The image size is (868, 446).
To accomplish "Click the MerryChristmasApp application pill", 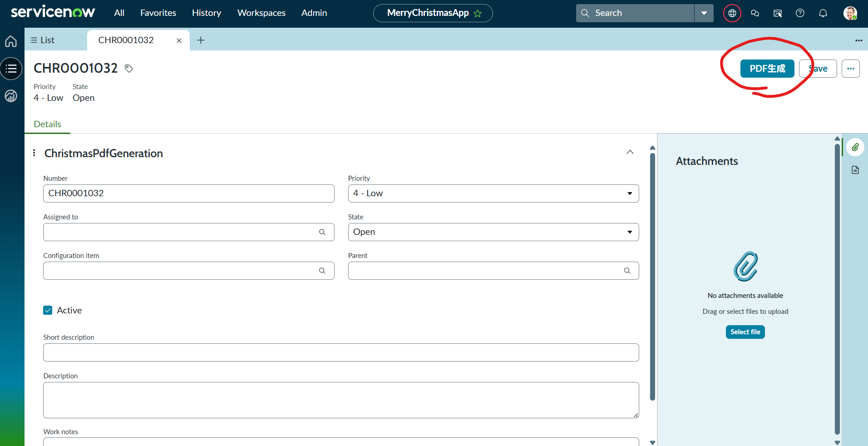I will coord(433,13).
